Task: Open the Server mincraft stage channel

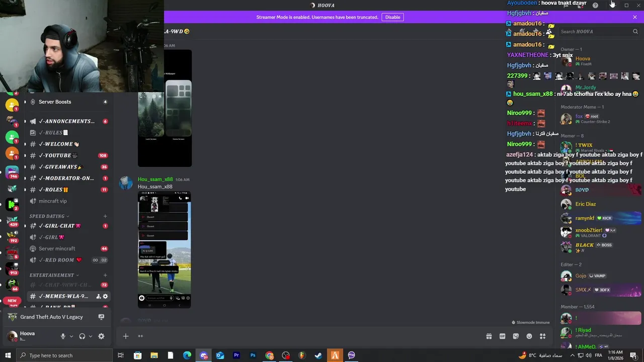Action: pos(67,249)
